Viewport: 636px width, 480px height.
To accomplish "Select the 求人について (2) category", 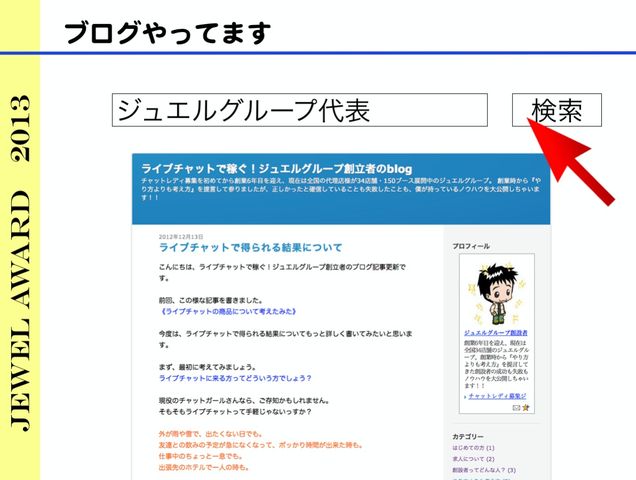I will (x=473, y=459).
